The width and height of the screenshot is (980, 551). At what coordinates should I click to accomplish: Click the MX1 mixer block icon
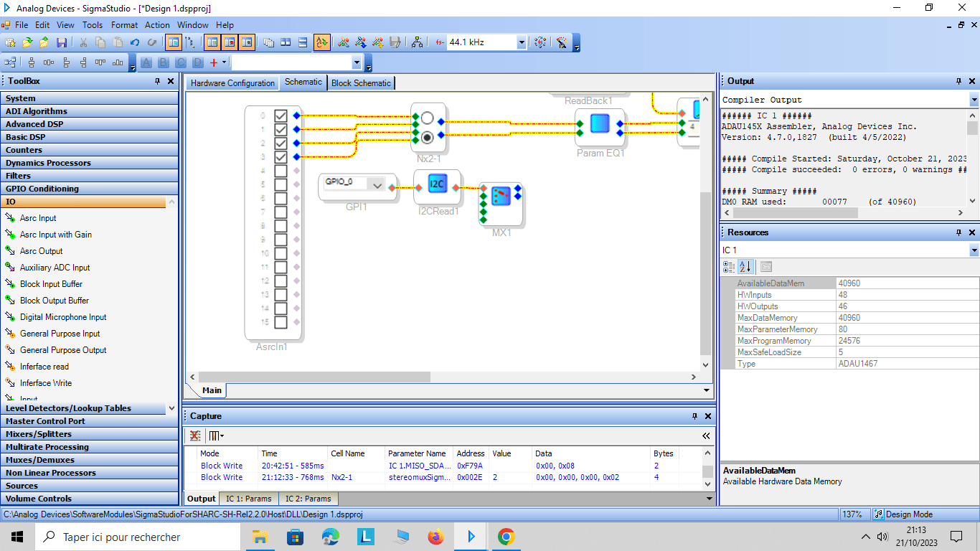(501, 196)
